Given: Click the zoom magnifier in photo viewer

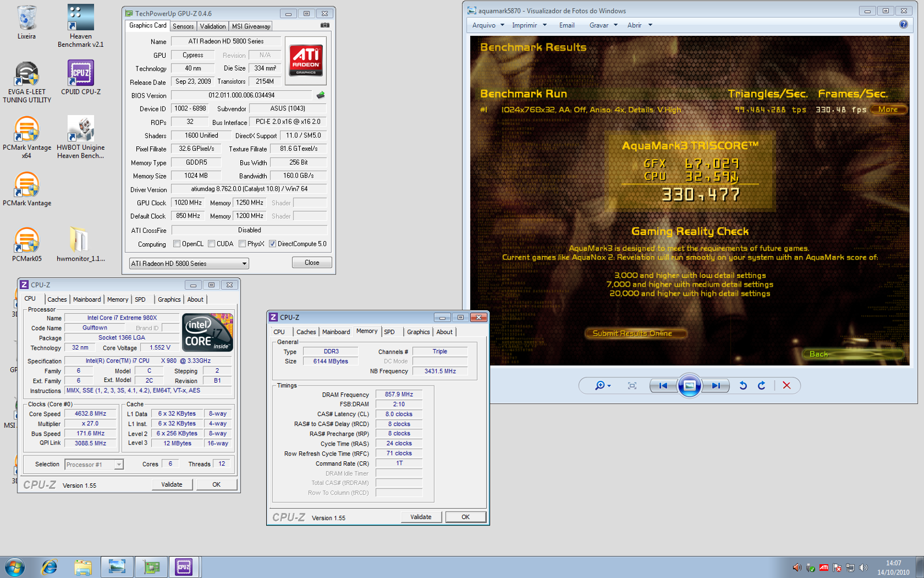Looking at the screenshot, I should point(602,386).
